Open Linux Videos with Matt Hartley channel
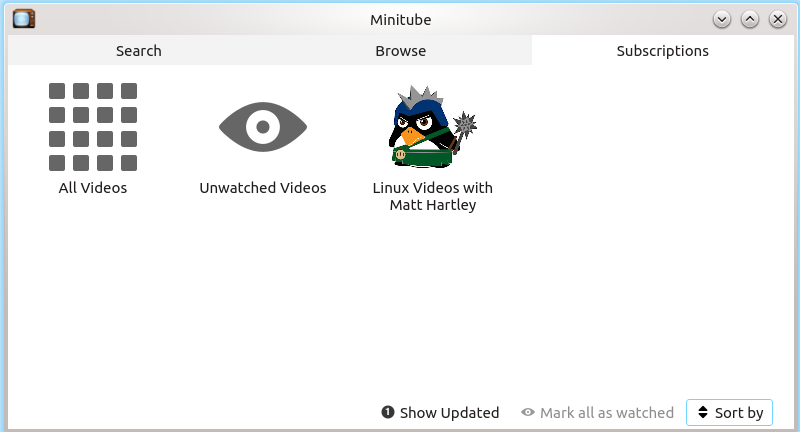This screenshot has width=800, height=432. tap(433, 126)
